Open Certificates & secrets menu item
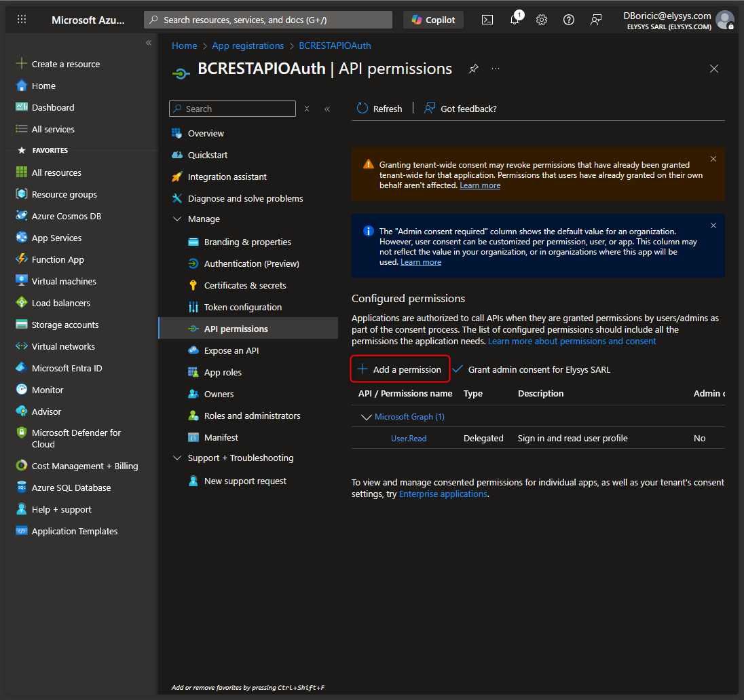Screen dimensions: 744x700 (244, 286)
